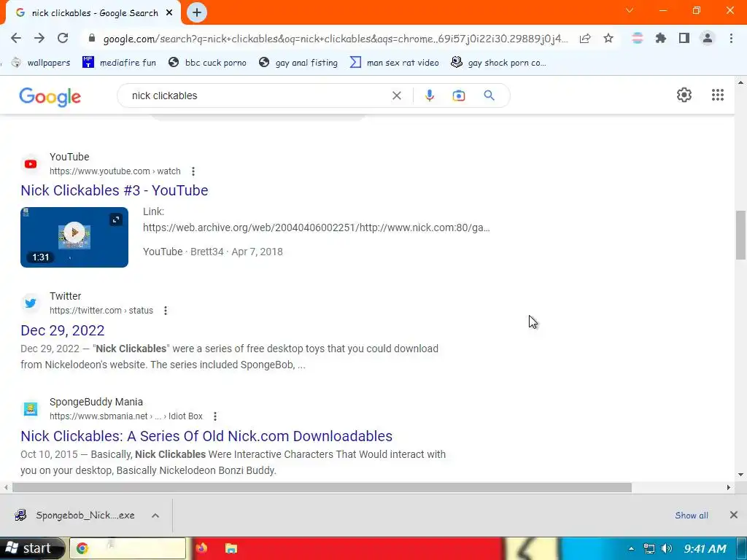Launch Firefox from the taskbar

click(202, 548)
